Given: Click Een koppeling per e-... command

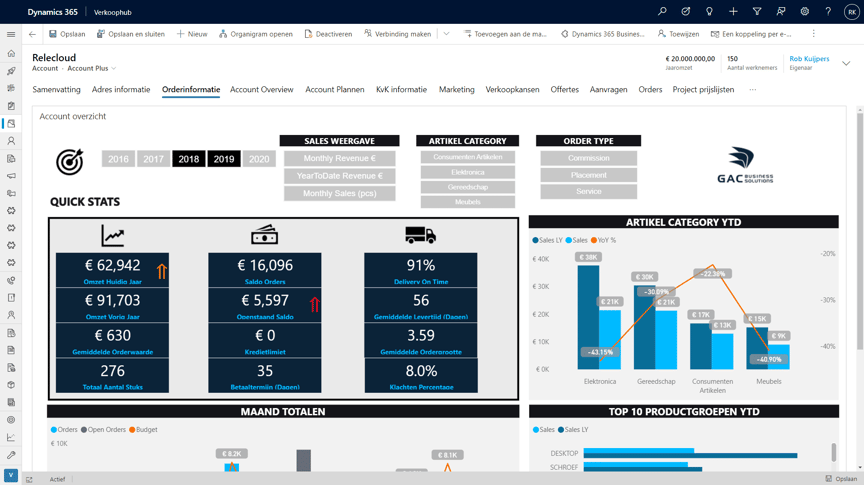Looking at the screenshot, I should (x=750, y=34).
